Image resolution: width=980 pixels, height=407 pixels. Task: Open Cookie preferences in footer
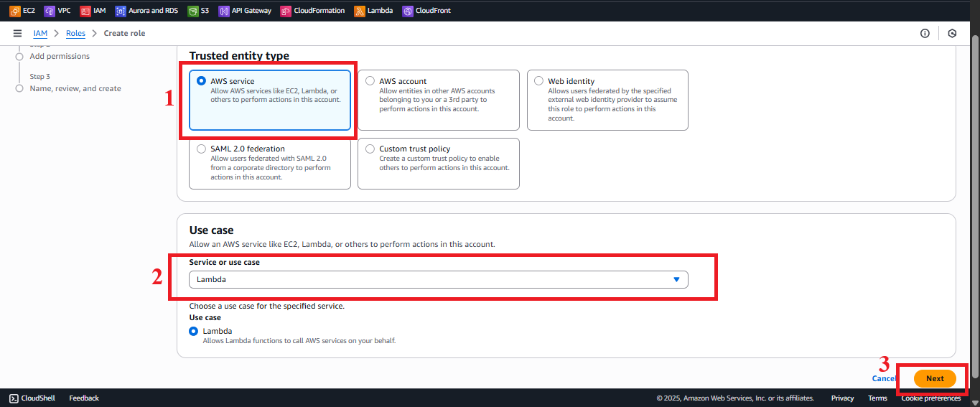tap(931, 398)
